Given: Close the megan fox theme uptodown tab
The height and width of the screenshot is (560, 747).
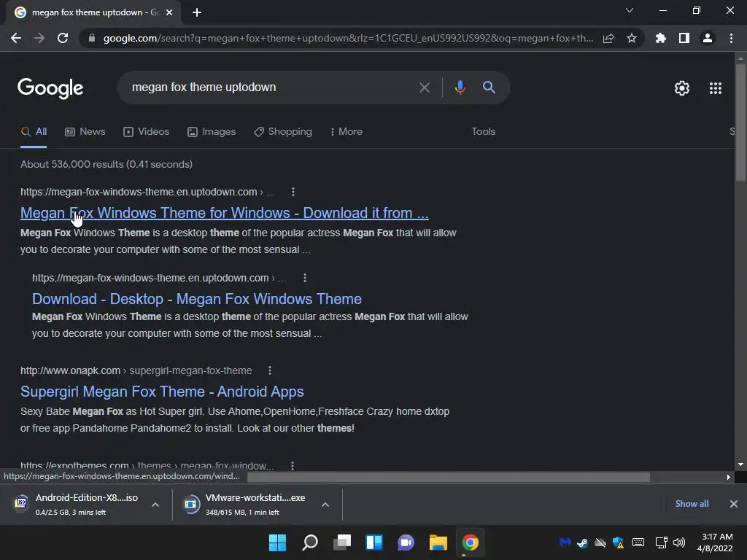Looking at the screenshot, I should (169, 12).
